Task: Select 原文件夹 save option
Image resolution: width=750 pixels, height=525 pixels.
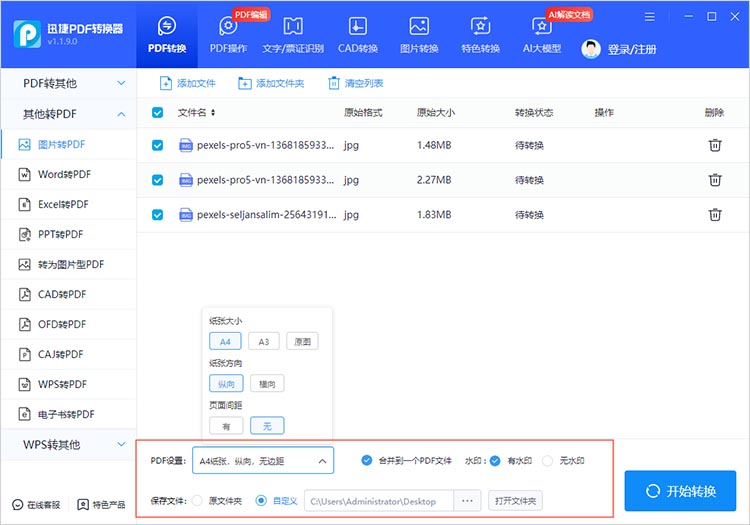Action: tap(197, 501)
